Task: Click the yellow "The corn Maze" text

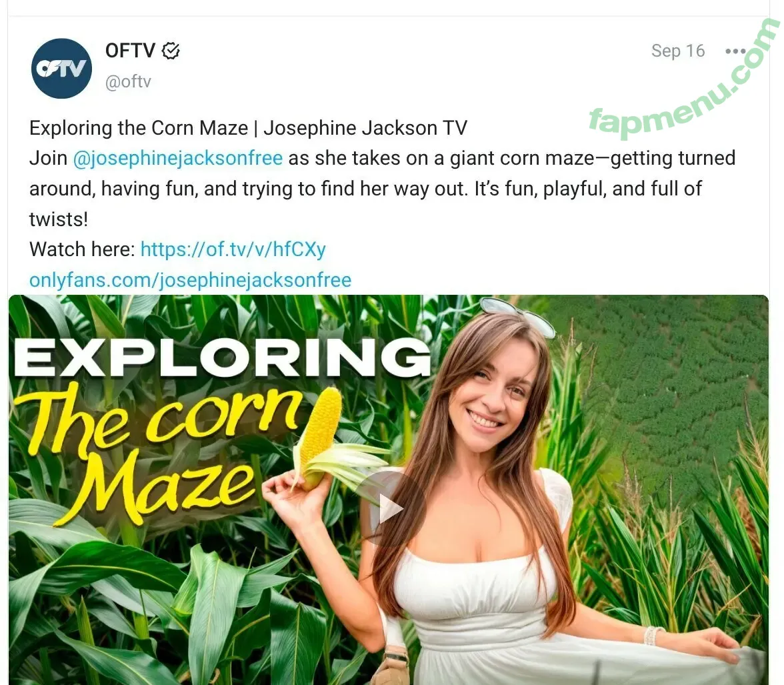Action: [160, 450]
